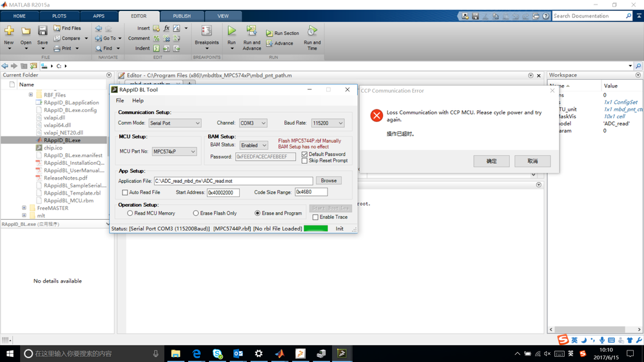Image resolution: width=644 pixels, height=362 pixels.
Task: Open the Edge browser from taskbar
Action: 197,354
